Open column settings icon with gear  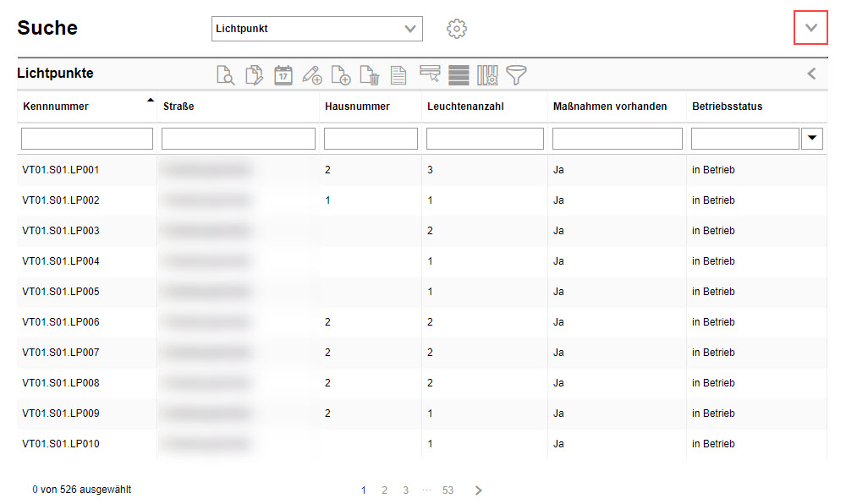[x=487, y=74]
